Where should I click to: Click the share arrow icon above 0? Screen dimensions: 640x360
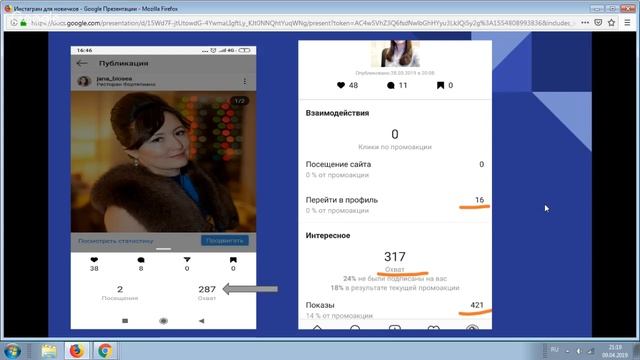click(187, 260)
